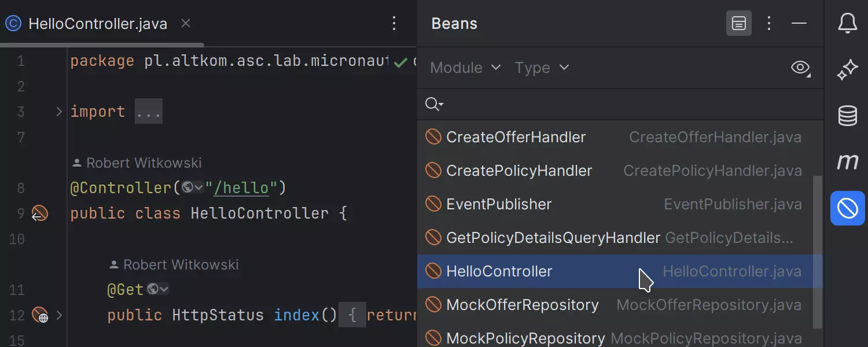
Task: Open the Maven tool window
Action: (x=847, y=162)
